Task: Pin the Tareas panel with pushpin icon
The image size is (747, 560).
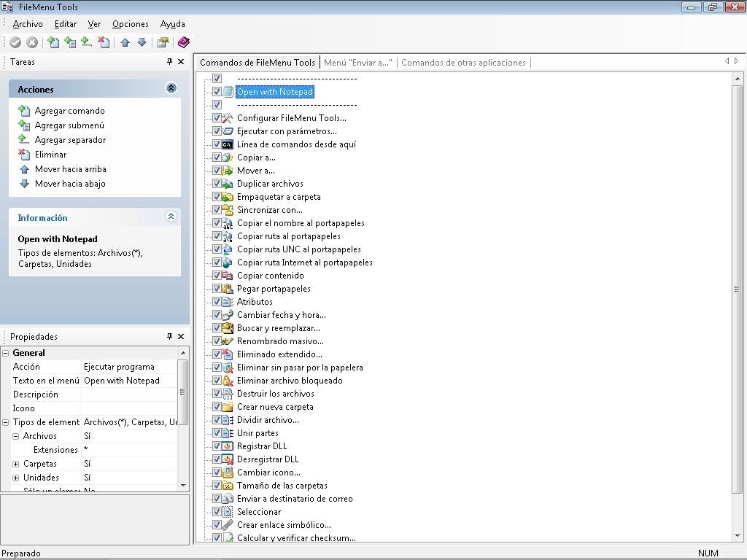Action: pos(169,61)
